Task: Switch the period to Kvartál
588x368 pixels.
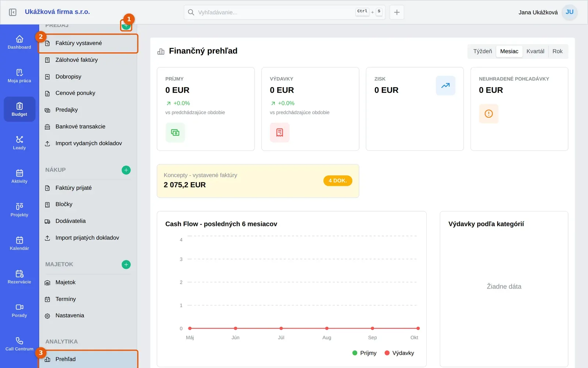Action: point(535,52)
